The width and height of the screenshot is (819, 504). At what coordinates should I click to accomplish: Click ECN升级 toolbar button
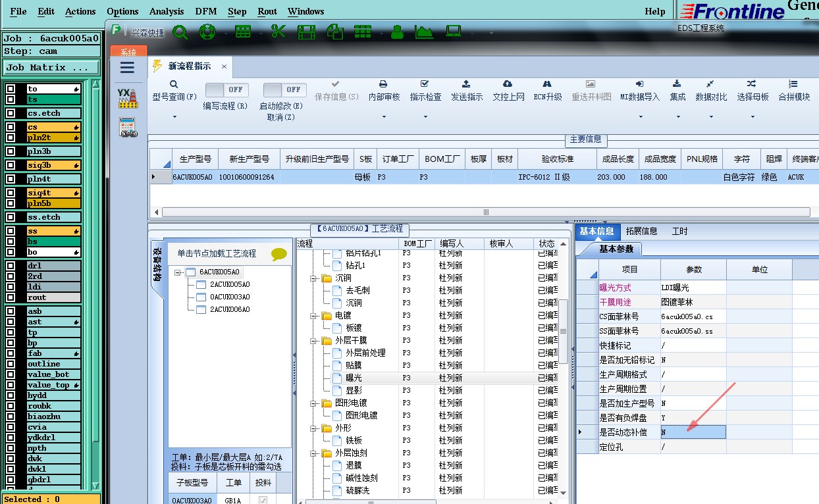[x=548, y=91]
